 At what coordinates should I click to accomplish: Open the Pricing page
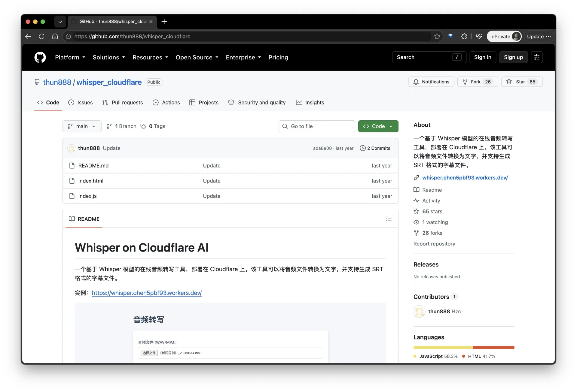coord(278,57)
